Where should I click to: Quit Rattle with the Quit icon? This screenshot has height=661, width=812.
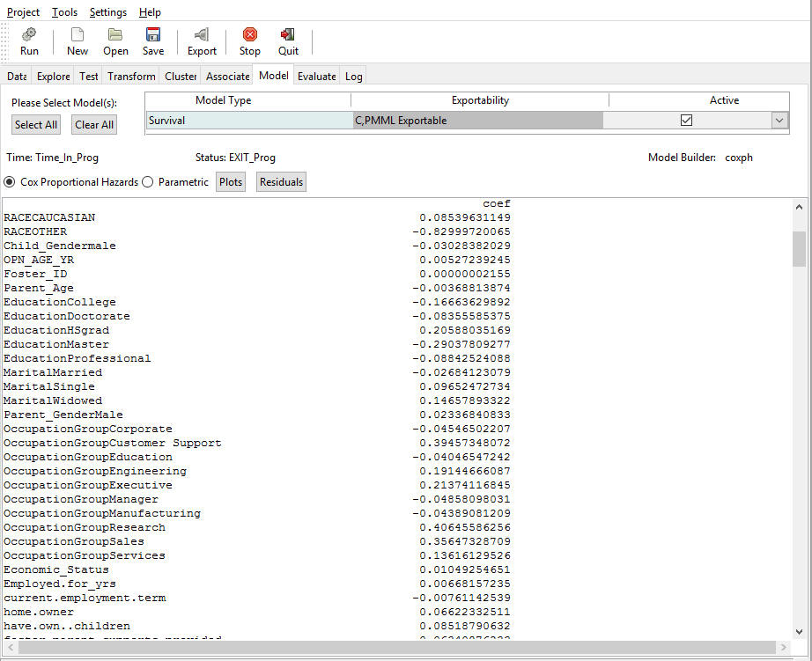288,34
